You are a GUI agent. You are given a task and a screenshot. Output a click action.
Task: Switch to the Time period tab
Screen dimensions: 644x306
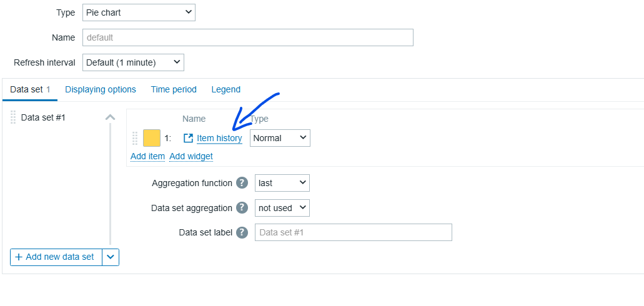point(174,89)
